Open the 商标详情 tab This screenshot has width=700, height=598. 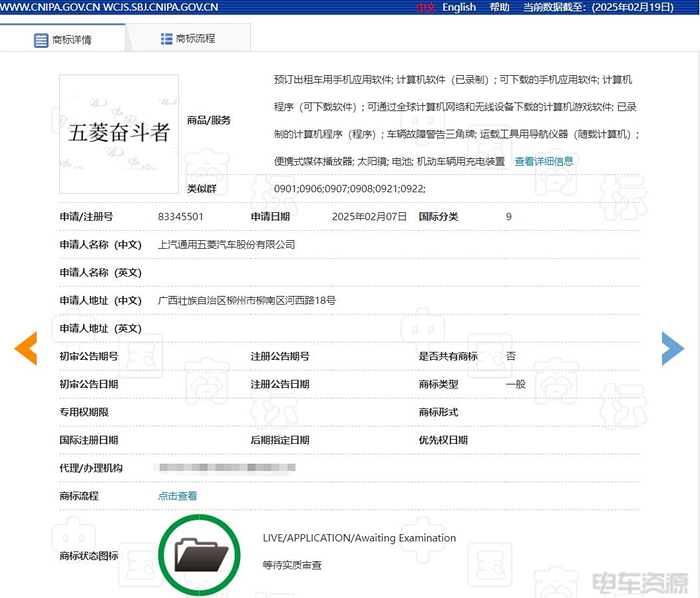coord(62,39)
